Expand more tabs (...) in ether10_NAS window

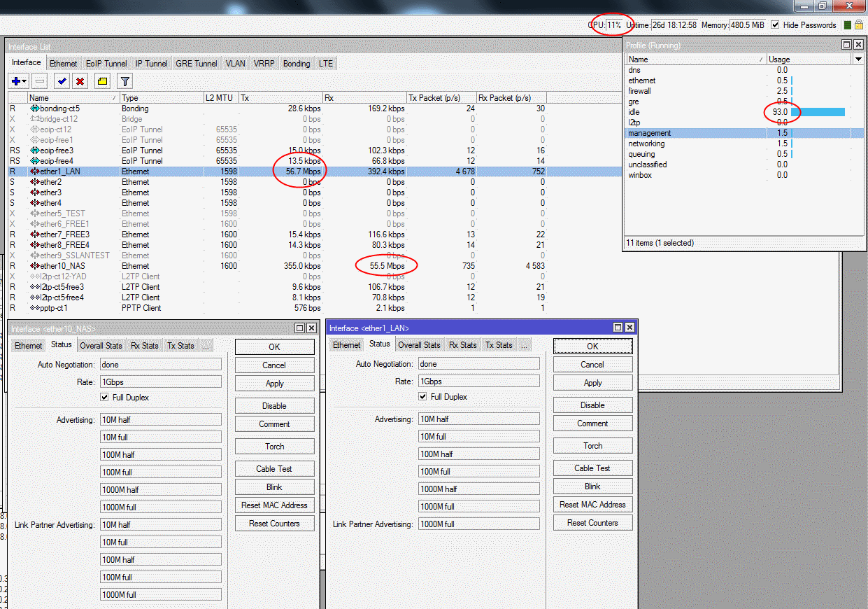click(206, 345)
